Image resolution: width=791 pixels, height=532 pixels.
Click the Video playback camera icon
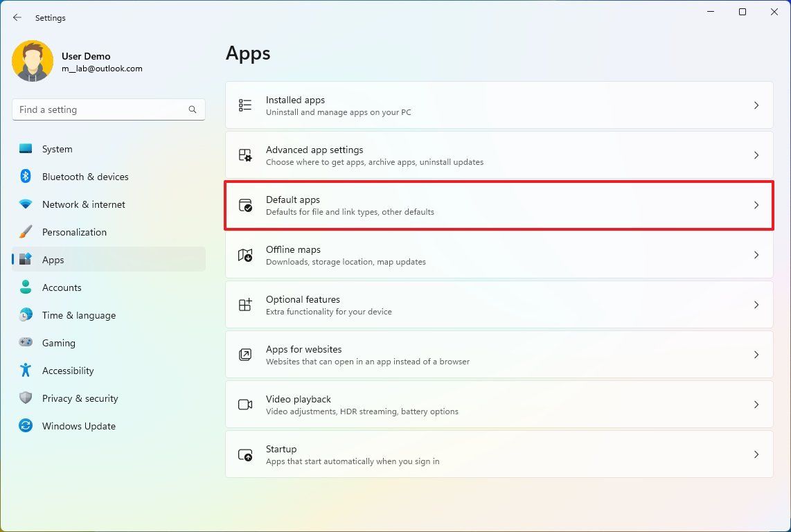point(245,405)
